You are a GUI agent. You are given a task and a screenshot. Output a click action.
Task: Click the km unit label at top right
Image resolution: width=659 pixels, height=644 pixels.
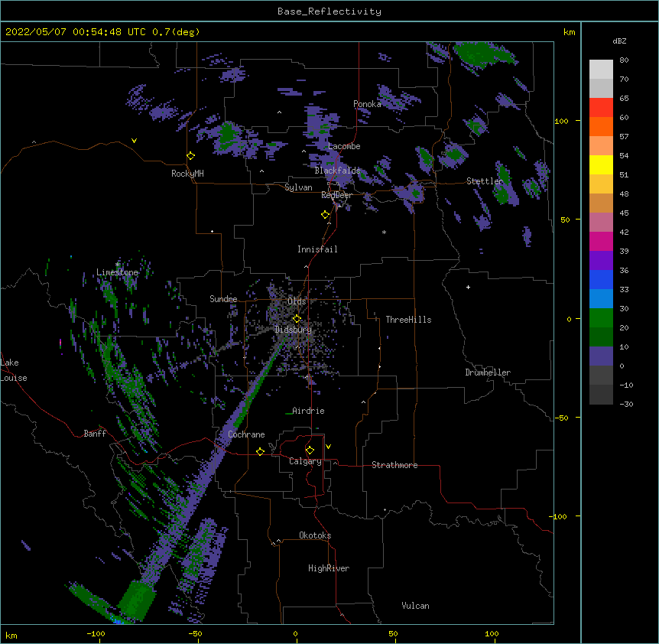coord(569,32)
